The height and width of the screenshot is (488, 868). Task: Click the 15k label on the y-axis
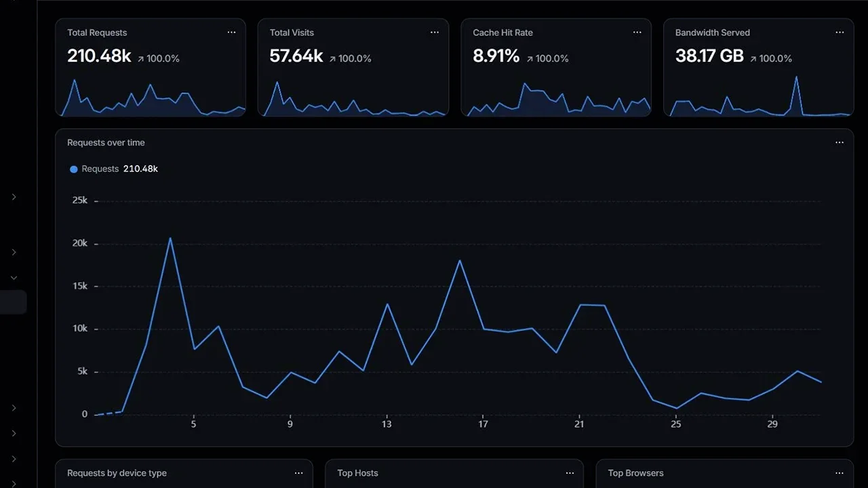80,286
